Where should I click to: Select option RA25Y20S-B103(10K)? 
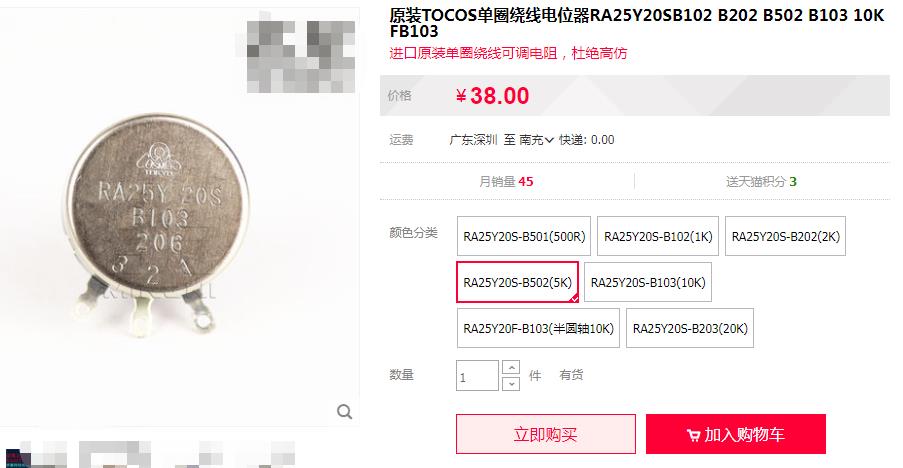(648, 282)
